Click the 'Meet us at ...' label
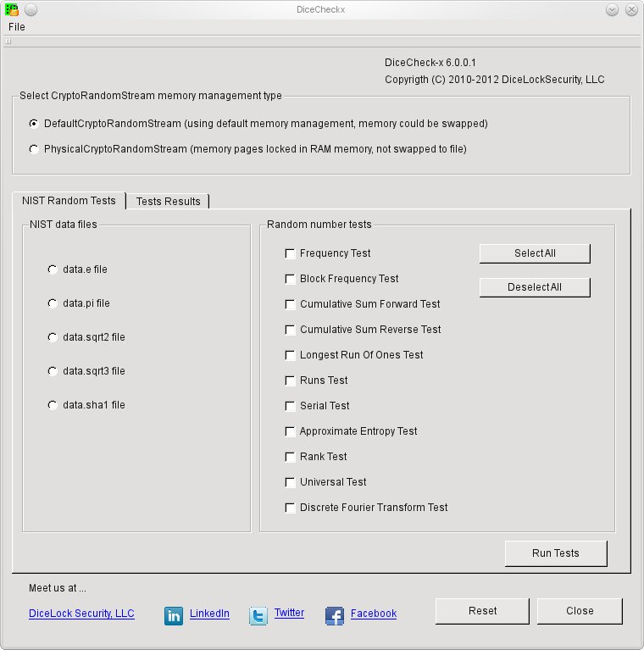 coord(57,588)
